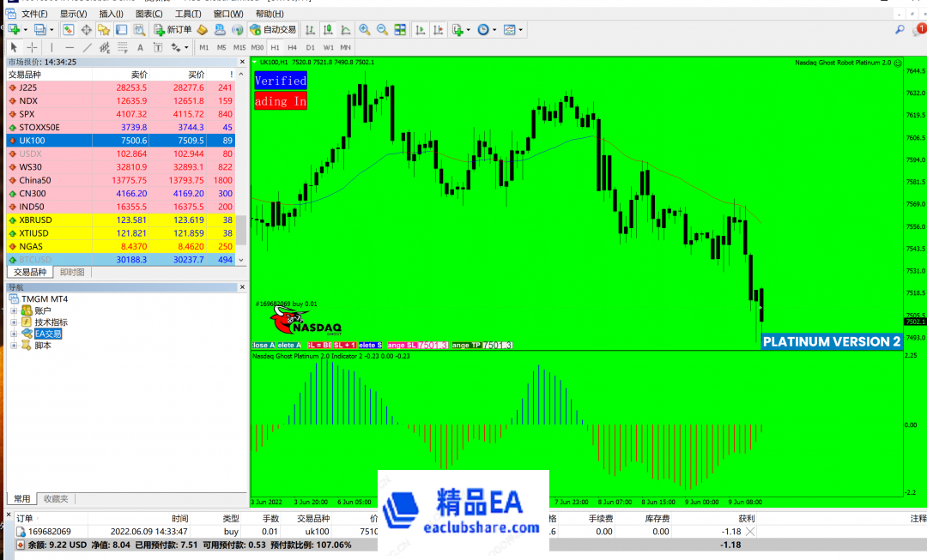Launch MetaEditor via the yellow book icon

coord(203,29)
